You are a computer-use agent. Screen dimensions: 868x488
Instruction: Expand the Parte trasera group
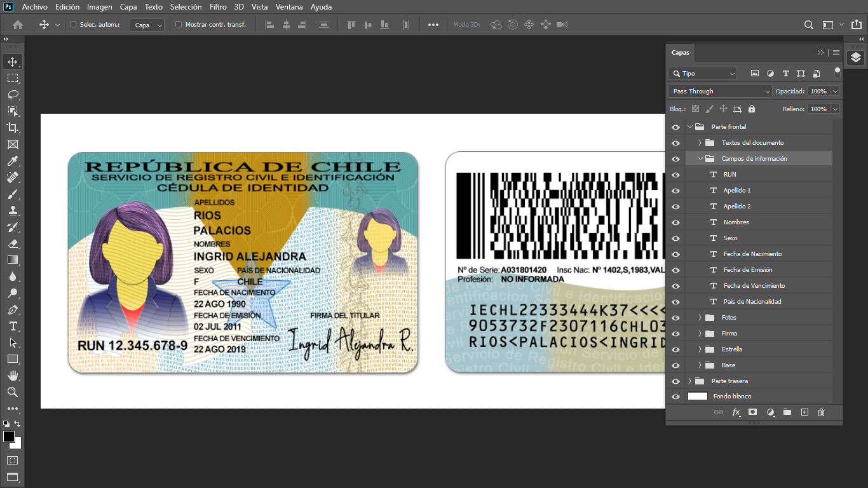pyautogui.click(x=690, y=381)
